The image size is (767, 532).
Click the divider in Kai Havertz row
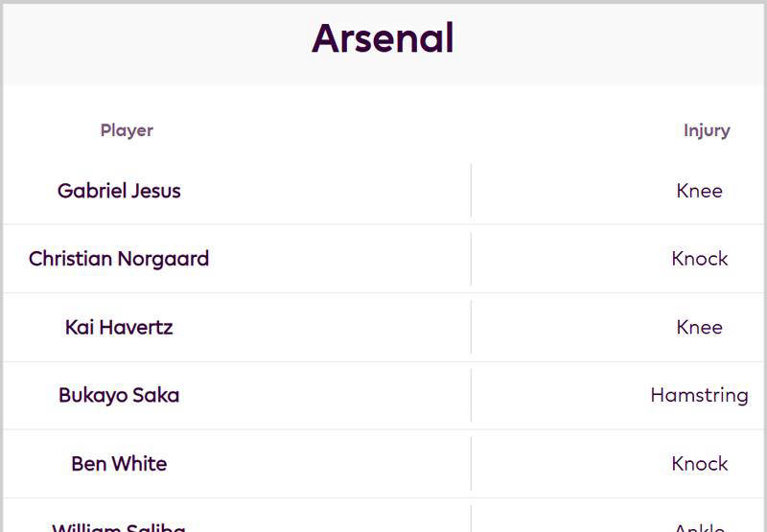tap(471, 327)
